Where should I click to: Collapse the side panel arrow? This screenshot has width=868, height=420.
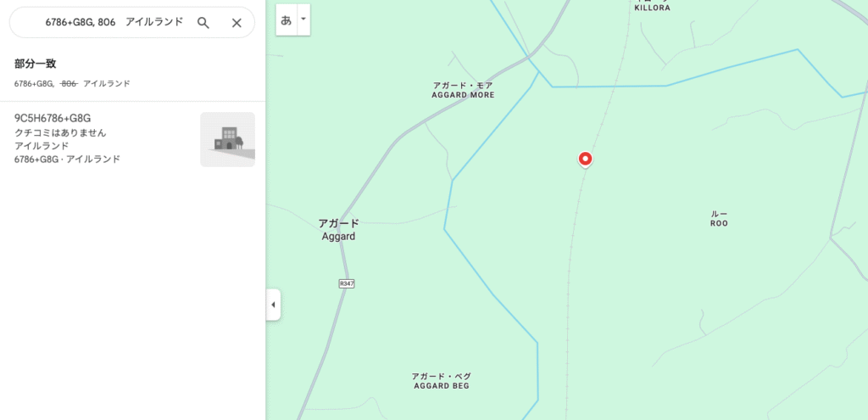273,305
